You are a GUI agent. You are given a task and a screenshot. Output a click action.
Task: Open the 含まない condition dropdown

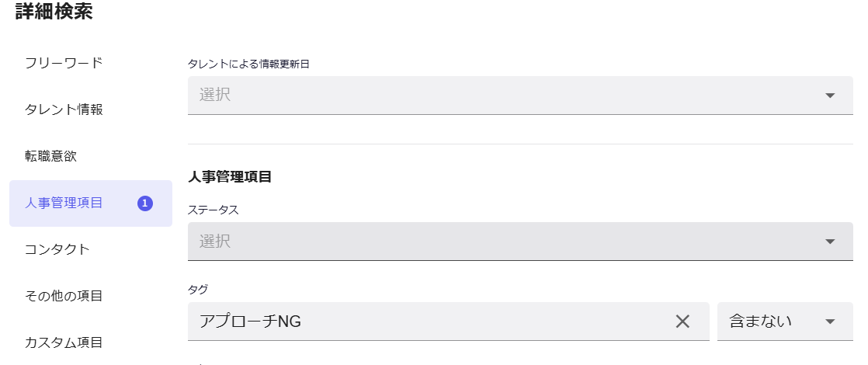770,322
